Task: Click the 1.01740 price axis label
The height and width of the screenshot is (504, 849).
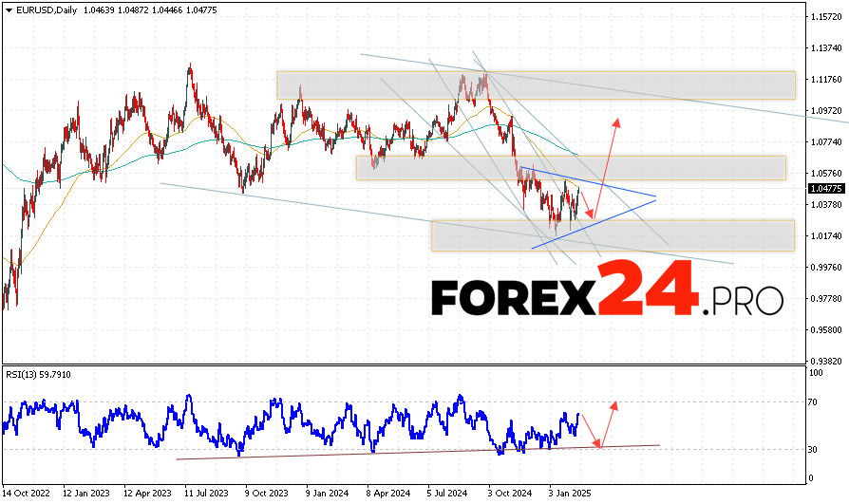Action: 826,235
